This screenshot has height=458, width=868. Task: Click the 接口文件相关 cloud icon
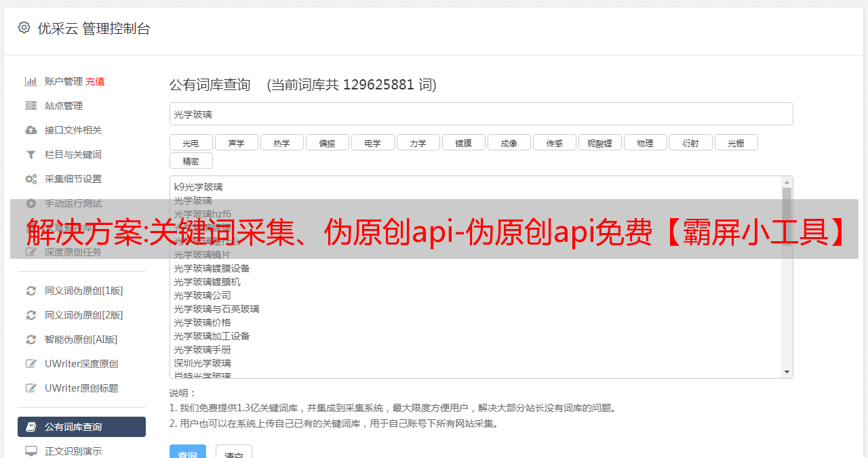click(31, 130)
